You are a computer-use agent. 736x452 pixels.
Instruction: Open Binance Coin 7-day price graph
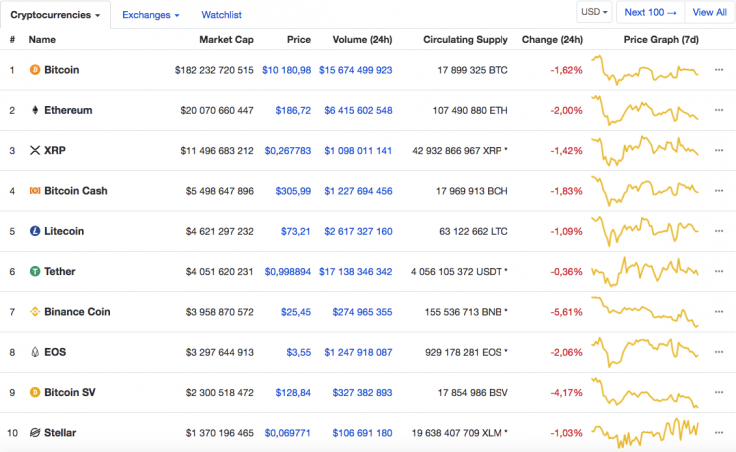(645, 312)
